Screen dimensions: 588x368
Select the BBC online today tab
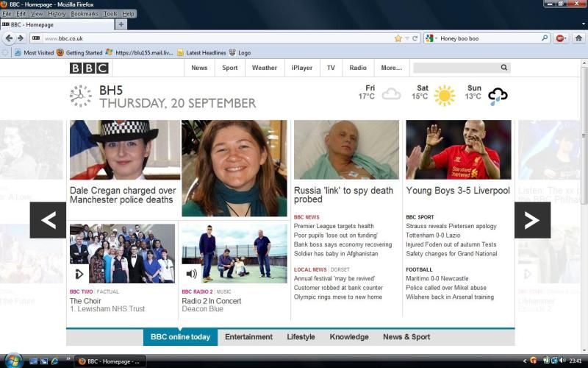(x=180, y=337)
